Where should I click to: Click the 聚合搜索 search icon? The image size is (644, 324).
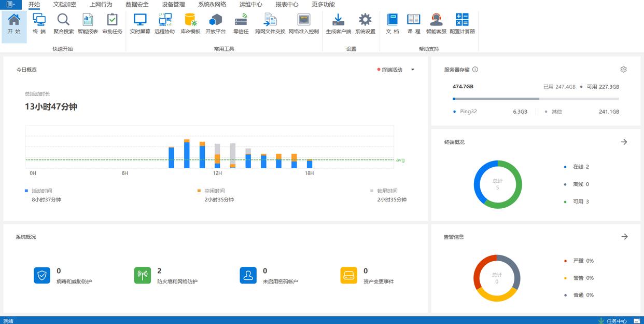point(63,24)
